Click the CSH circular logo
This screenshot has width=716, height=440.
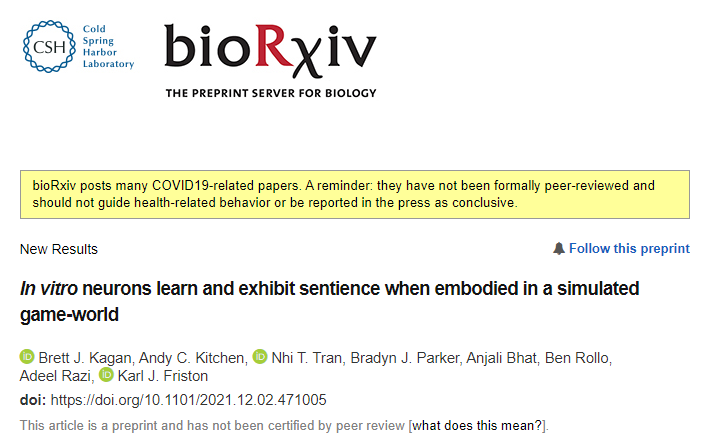44,45
